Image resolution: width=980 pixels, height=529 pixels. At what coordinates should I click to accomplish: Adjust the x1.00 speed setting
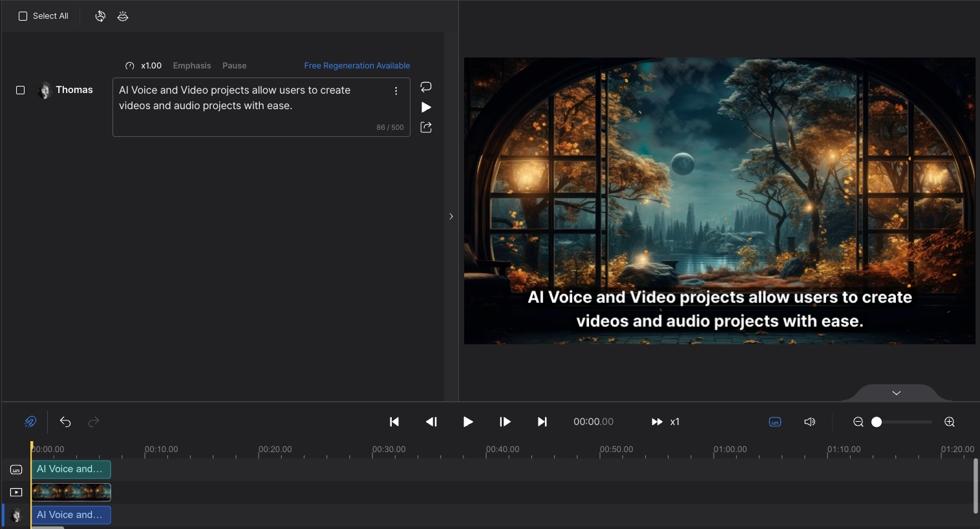point(144,66)
